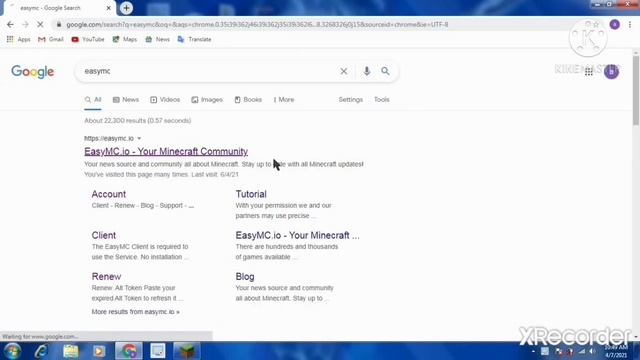Switch to the Books results tab
Viewport: 640px width, 360px height.
click(x=248, y=100)
